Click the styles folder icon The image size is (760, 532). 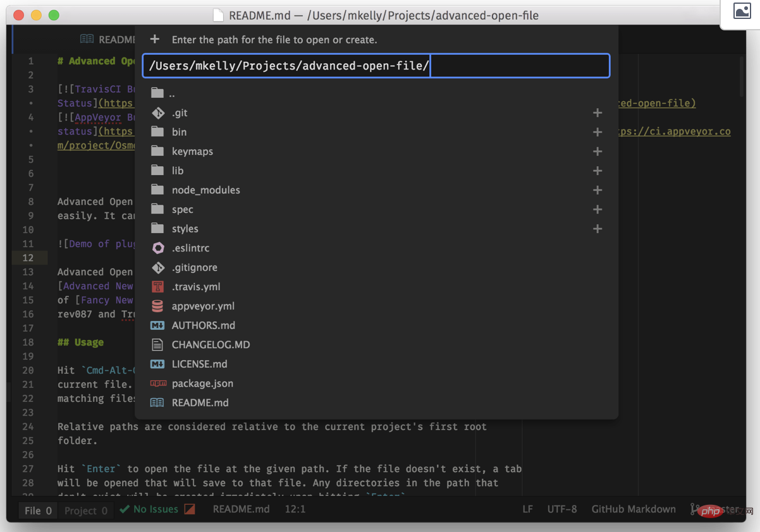click(157, 229)
